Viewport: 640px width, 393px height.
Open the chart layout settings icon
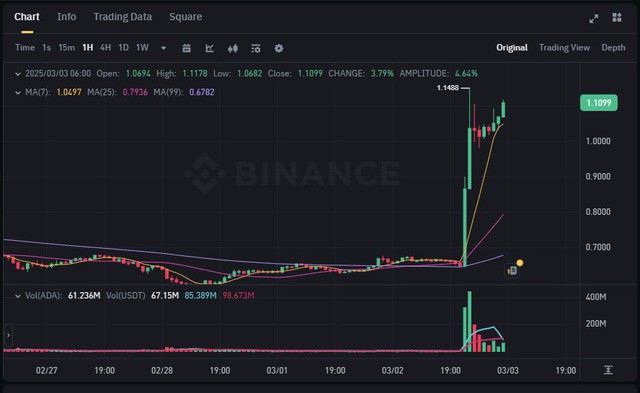[256, 49]
